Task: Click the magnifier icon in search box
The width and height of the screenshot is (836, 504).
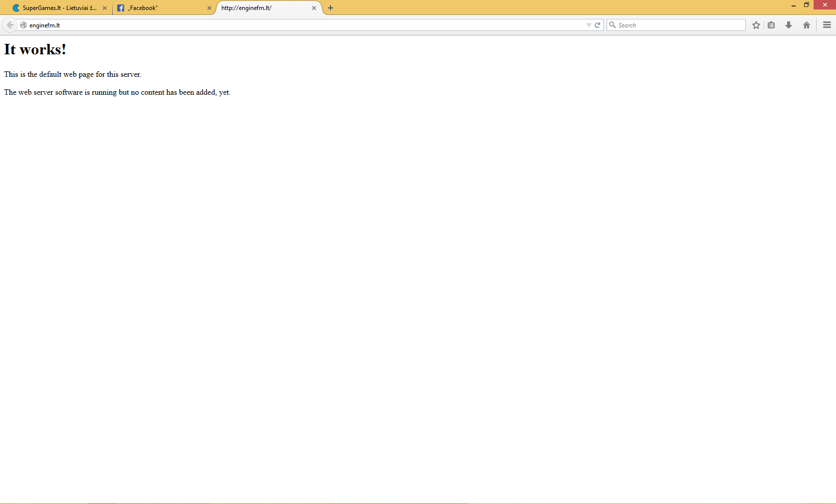Action: point(613,25)
